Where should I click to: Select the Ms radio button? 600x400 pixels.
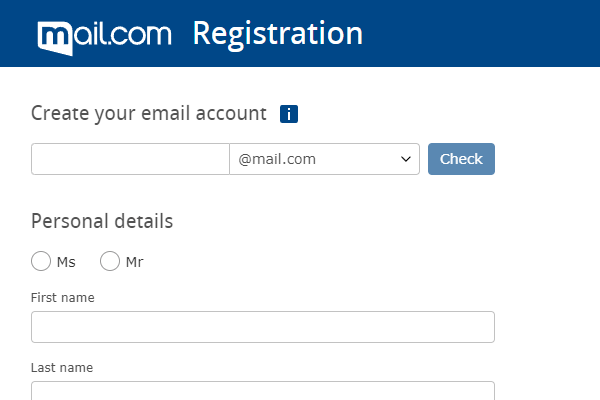pos(41,262)
